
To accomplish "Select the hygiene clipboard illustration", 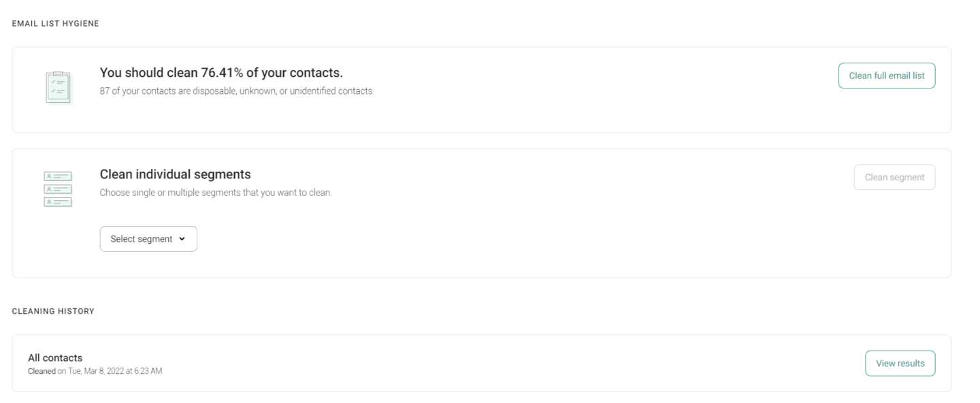I will (57, 86).
